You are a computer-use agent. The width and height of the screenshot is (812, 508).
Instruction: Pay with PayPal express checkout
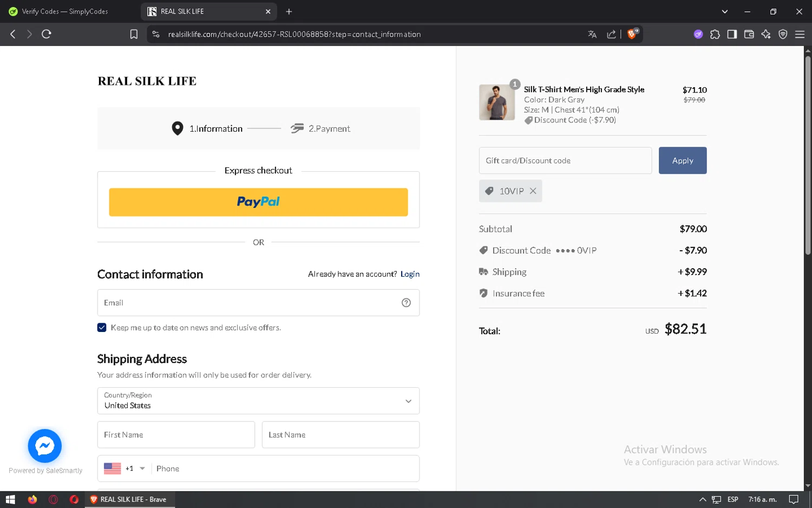[x=258, y=202]
